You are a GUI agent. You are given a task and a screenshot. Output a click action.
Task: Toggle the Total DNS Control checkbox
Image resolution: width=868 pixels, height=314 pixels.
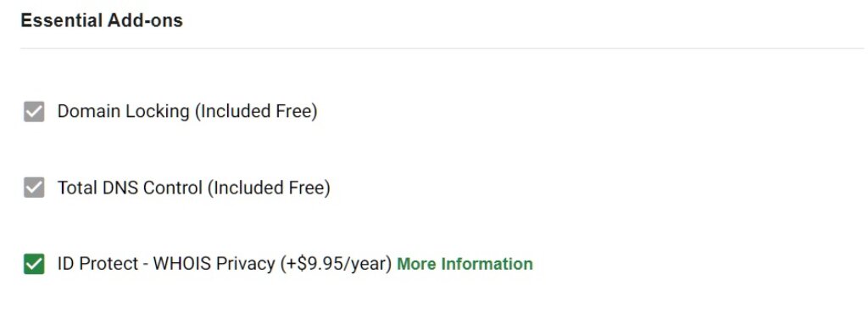click(34, 188)
